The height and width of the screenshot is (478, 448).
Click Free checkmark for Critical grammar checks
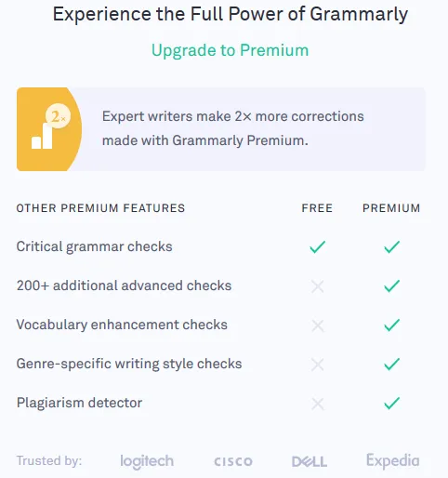317,247
